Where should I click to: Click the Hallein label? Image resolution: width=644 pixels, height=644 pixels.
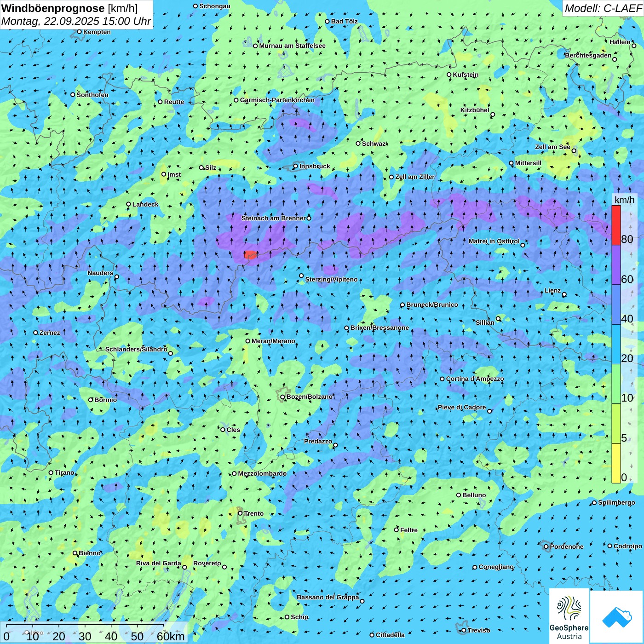pyautogui.click(x=620, y=42)
